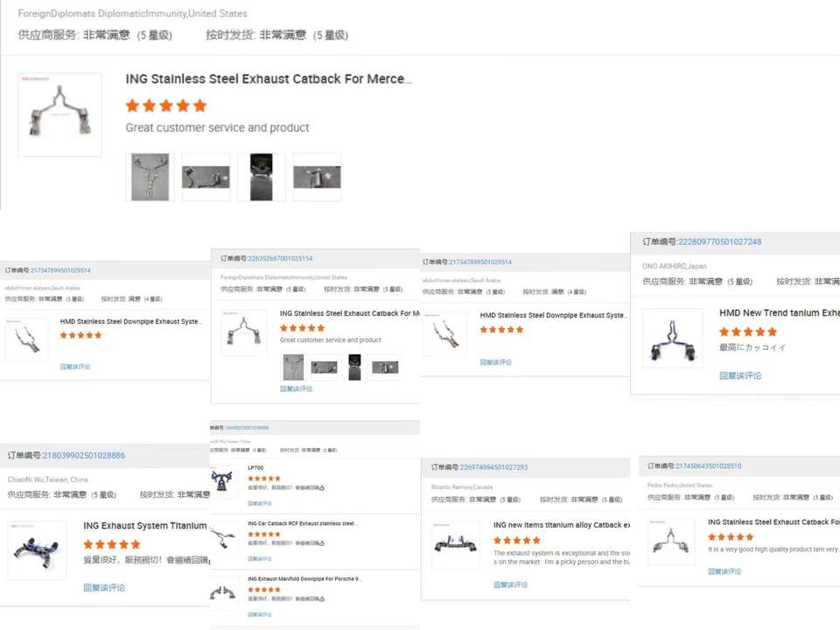Image resolution: width=840 pixels, height=630 pixels.
Task: Click the product image in Ricardo Ramsey's review
Action: (x=455, y=544)
